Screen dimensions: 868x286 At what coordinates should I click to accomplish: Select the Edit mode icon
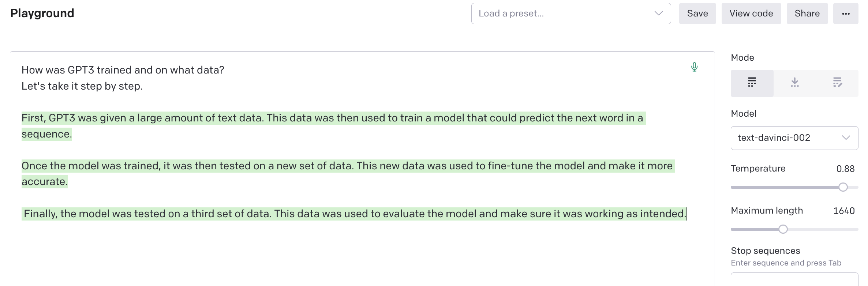tap(837, 83)
